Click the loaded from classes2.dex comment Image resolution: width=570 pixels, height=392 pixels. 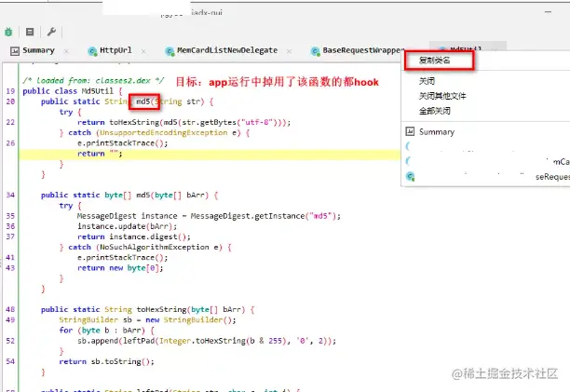[x=93, y=81]
